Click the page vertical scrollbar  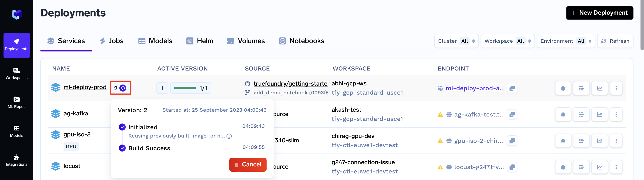tap(642, 25)
